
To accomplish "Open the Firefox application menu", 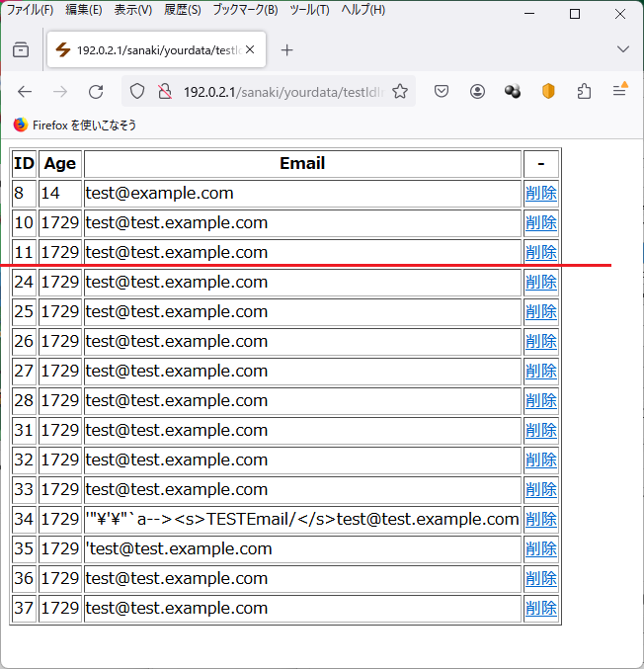I will pyautogui.click(x=619, y=91).
